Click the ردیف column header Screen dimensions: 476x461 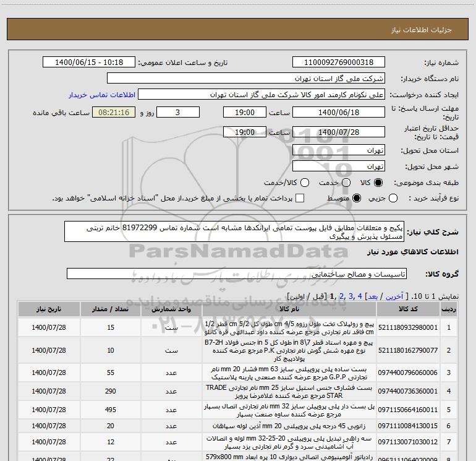[x=449, y=309]
